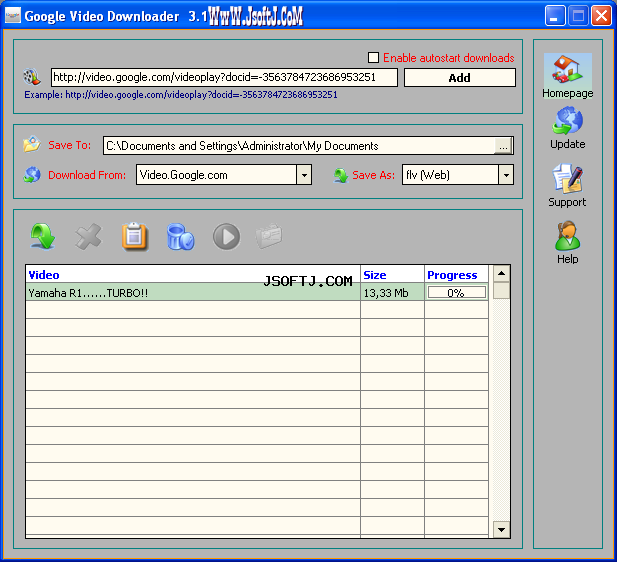Expand the Save As format dropdown arrow
The image size is (617, 562).
pyautogui.click(x=506, y=175)
